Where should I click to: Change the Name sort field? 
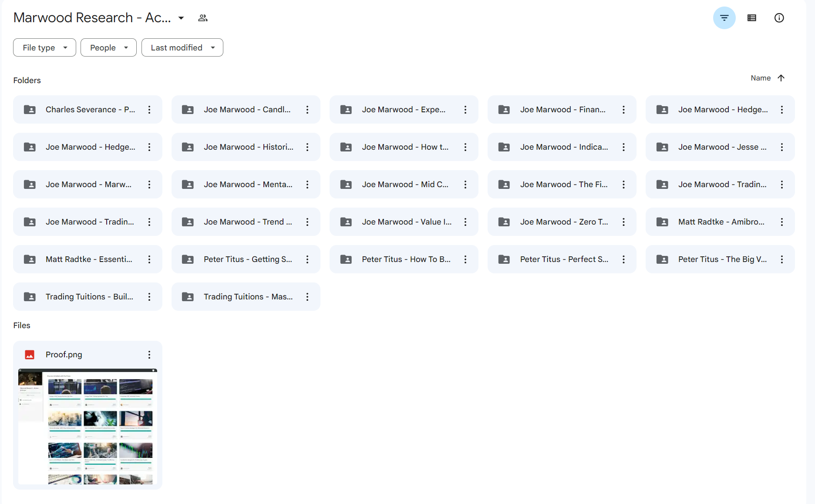(x=761, y=78)
